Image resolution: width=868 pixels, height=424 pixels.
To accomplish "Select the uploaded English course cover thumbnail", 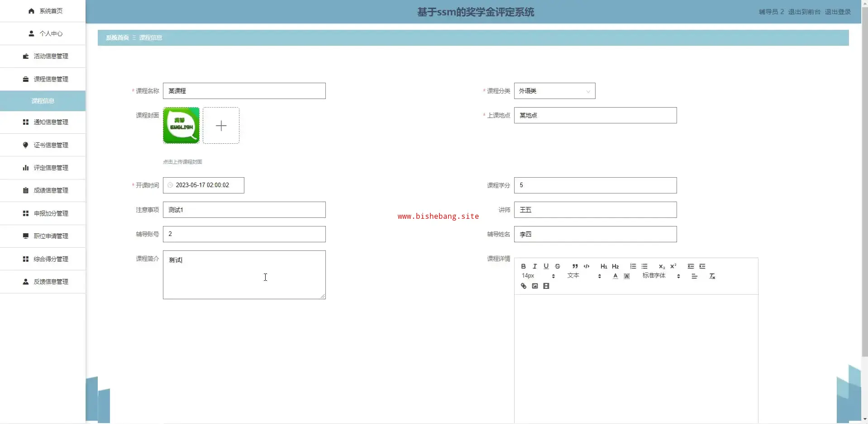I will click(181, 126).
